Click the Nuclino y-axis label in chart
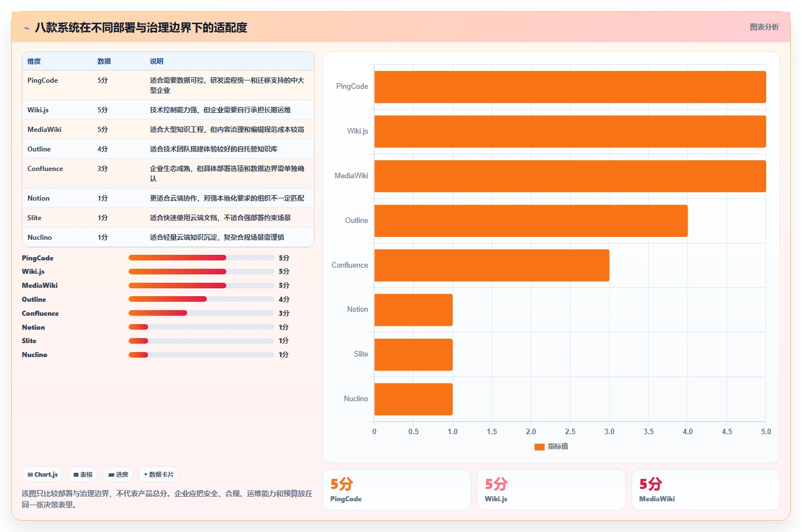Viewport: 802px width, 532px height. click(x=356, y=398)
